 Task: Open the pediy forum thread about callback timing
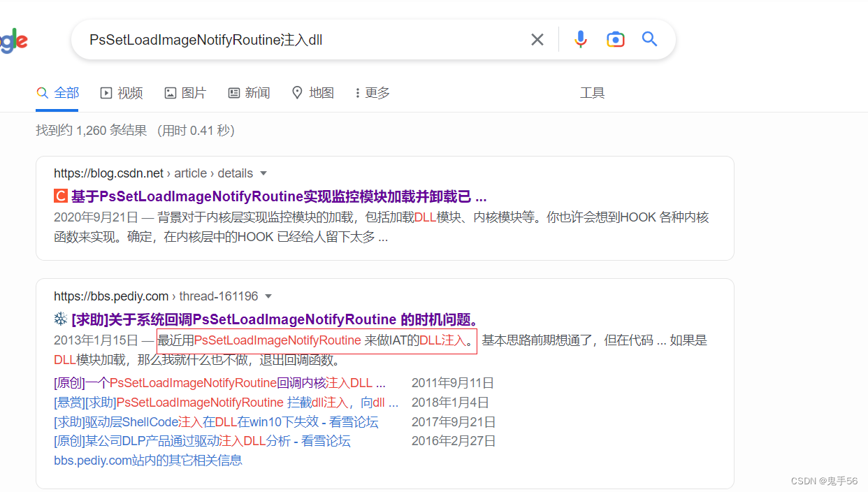tap(274, 319)
